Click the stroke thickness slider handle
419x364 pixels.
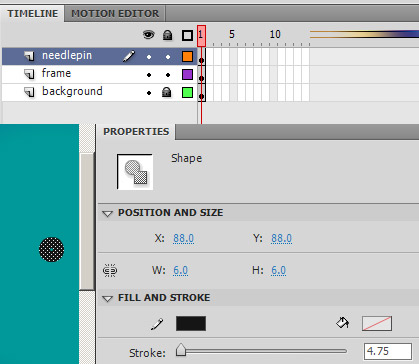pos(181,350)
